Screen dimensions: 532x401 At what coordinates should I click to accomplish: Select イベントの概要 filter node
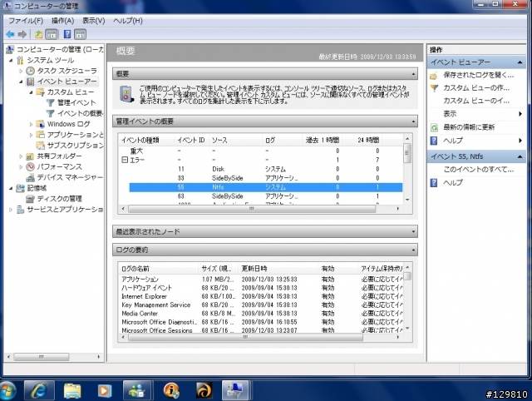click(80, 113)
